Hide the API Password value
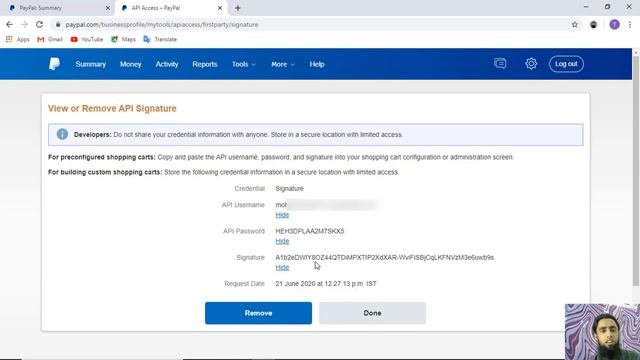 pyautogui.click(x=282, y=241)
